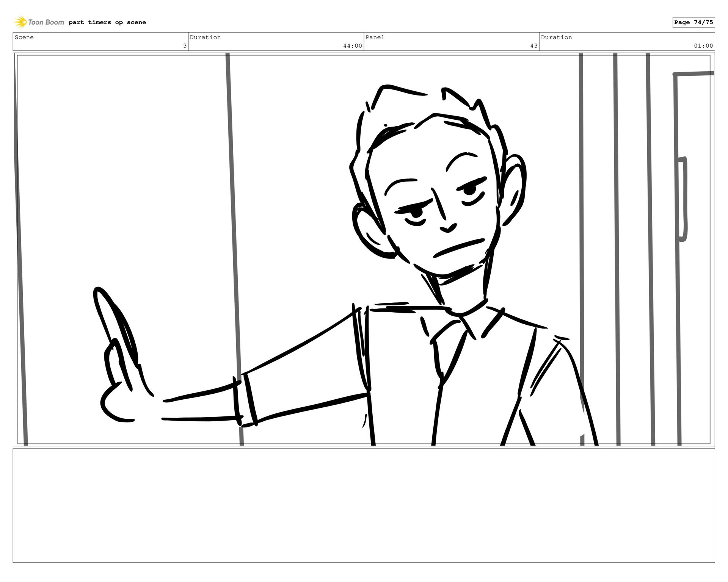
Task: Select the panel duration value 01:00
Action: tap(704, 46)
